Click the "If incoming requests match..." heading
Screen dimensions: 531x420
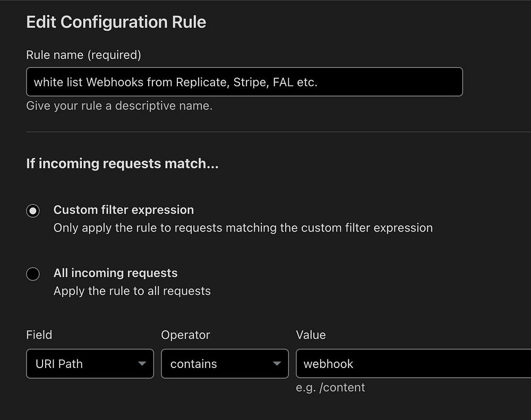coord(122,164)
